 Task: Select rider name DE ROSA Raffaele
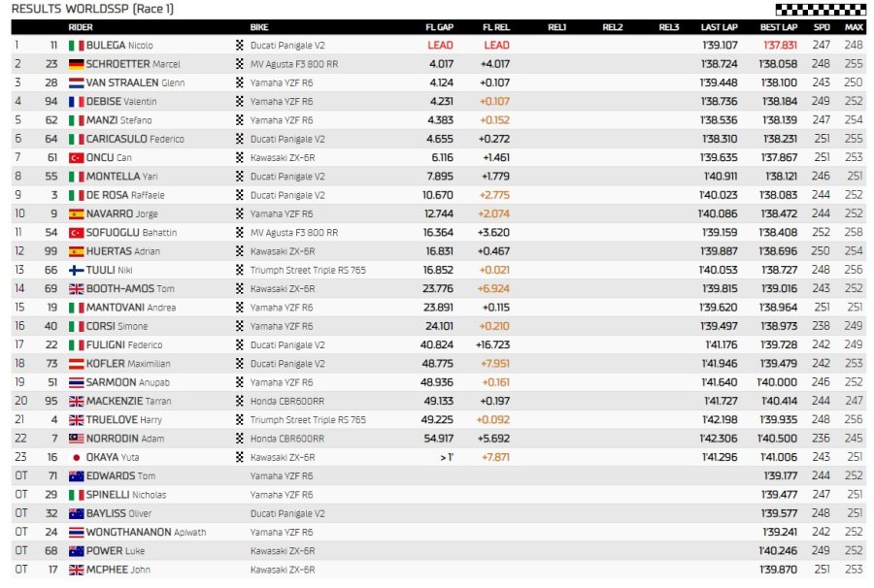125,195
